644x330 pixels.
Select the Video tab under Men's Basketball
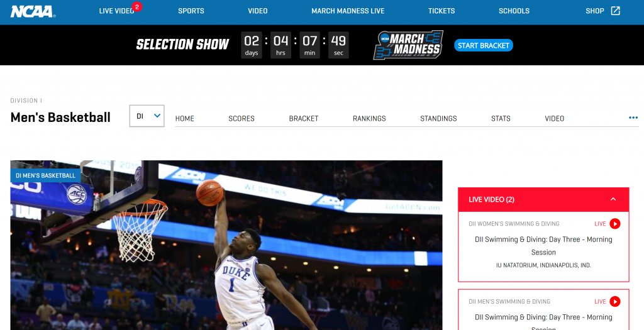555,119
